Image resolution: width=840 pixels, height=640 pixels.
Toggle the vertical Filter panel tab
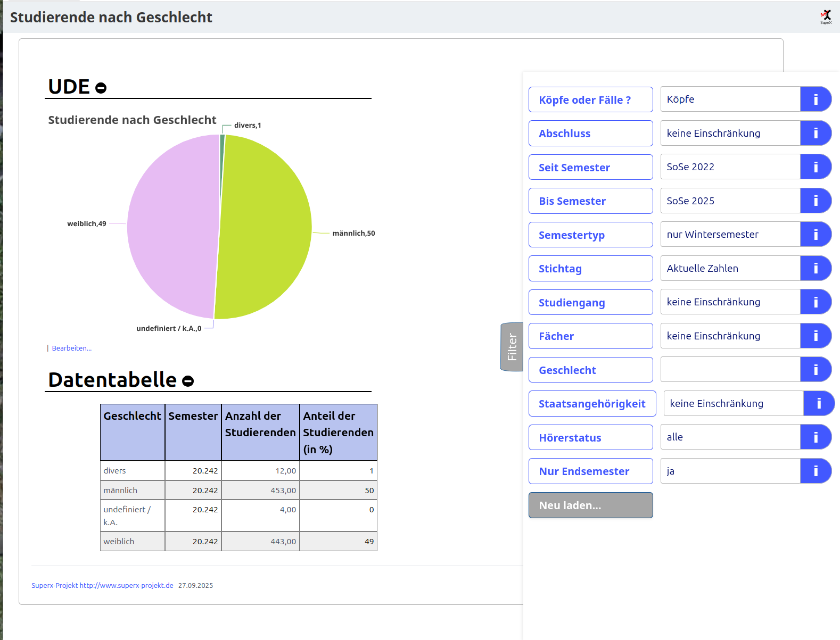[512, 347]
